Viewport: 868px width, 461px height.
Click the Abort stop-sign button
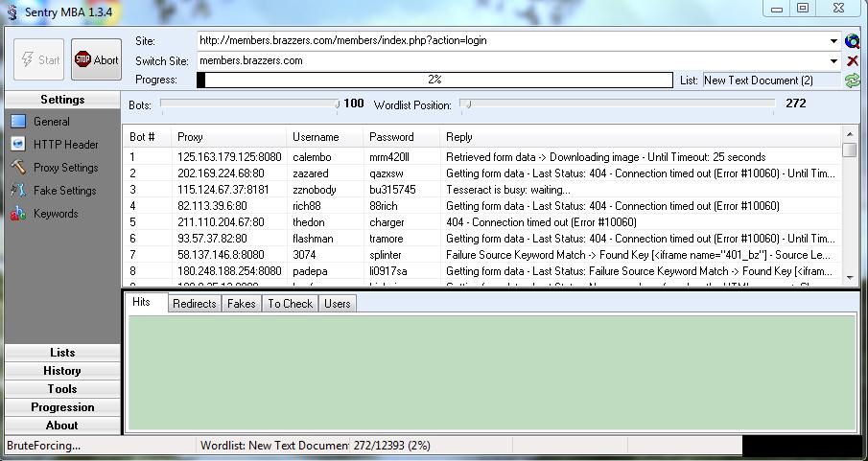tap(96, 59)
